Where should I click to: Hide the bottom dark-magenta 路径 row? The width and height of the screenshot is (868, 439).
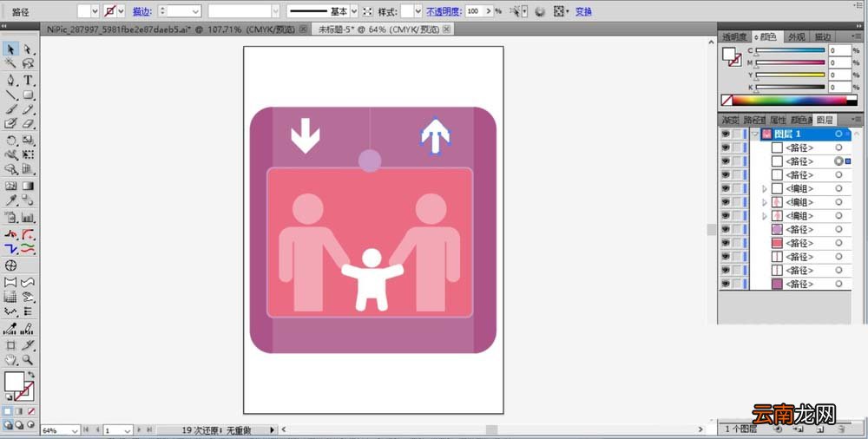click(725, 284)
